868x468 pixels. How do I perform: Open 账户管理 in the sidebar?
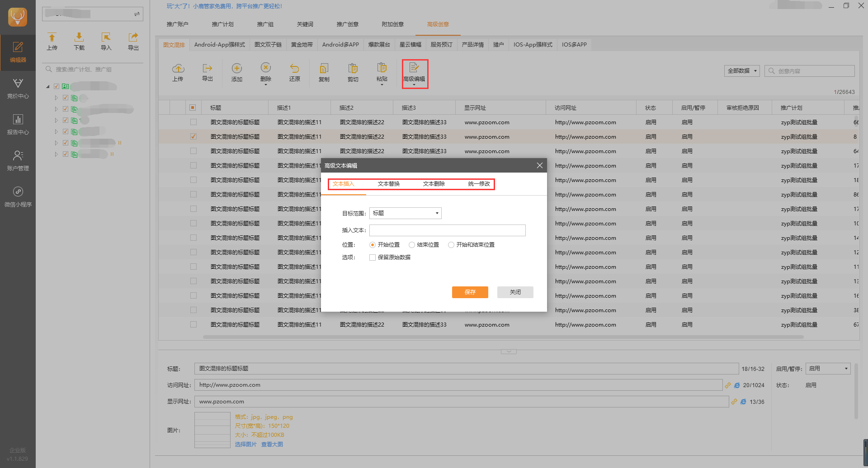point(18,161)
